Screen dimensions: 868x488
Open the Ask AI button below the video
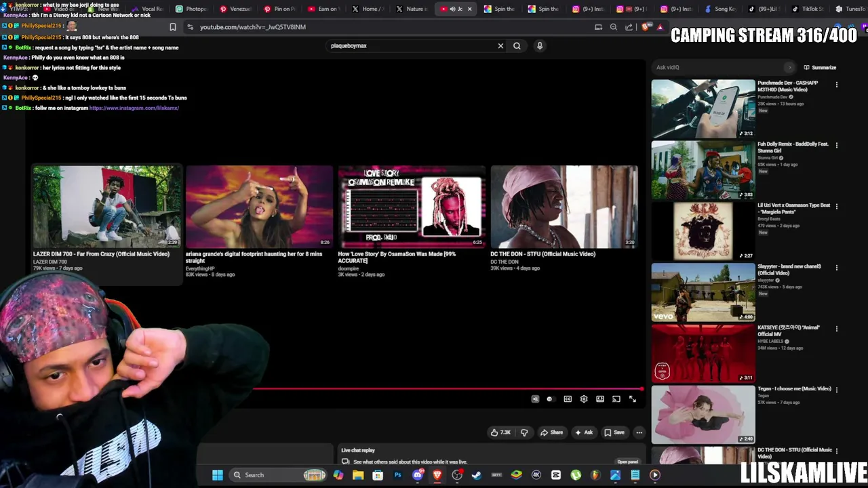click(584, 432)
